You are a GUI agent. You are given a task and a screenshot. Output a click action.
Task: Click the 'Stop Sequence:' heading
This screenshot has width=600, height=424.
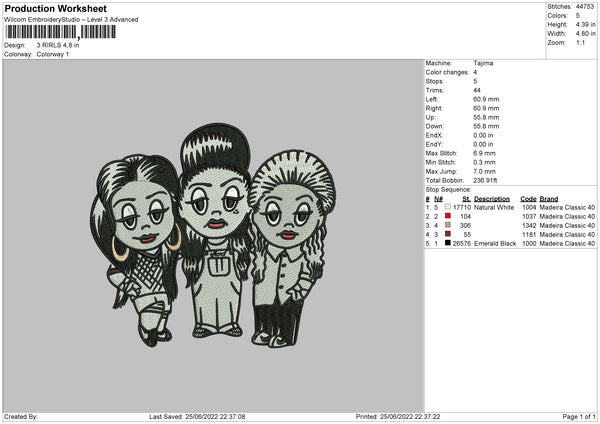(x=448, y=190)
